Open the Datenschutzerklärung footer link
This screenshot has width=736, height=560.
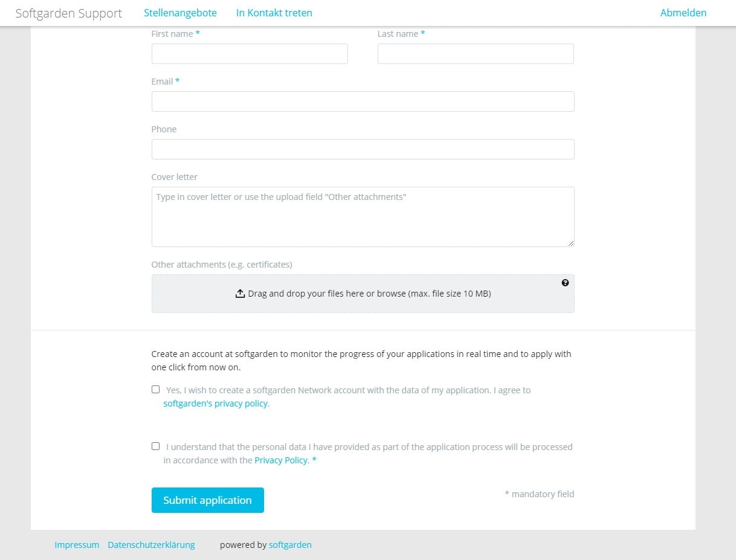tap(151, 545)
